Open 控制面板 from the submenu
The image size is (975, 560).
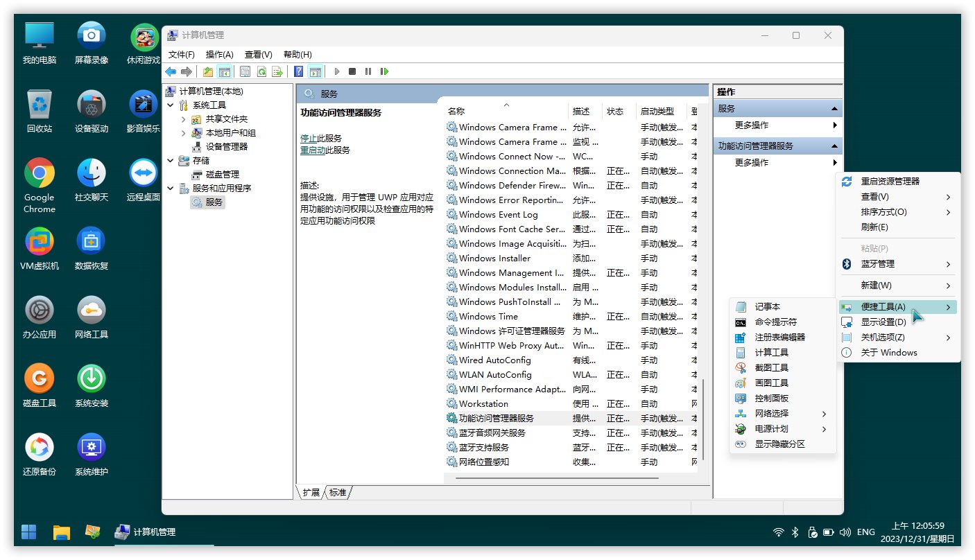[x=783, y=398]
